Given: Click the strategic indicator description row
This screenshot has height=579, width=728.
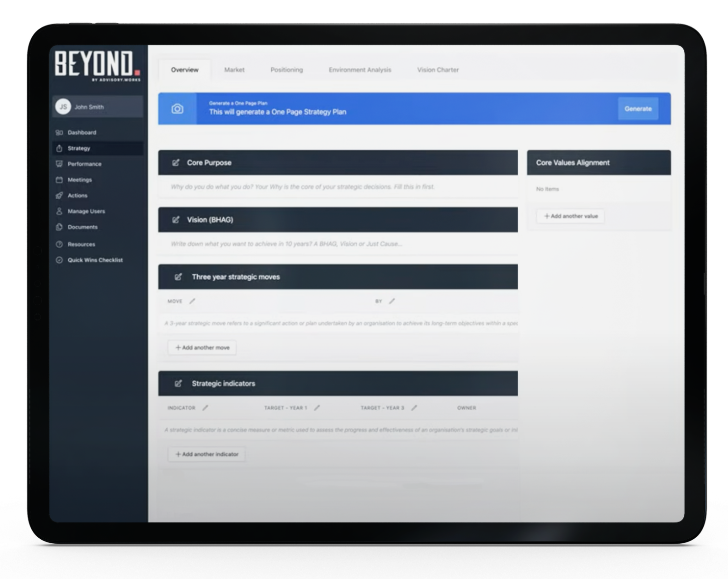Looking at the screenshot, I should point(338,430).
